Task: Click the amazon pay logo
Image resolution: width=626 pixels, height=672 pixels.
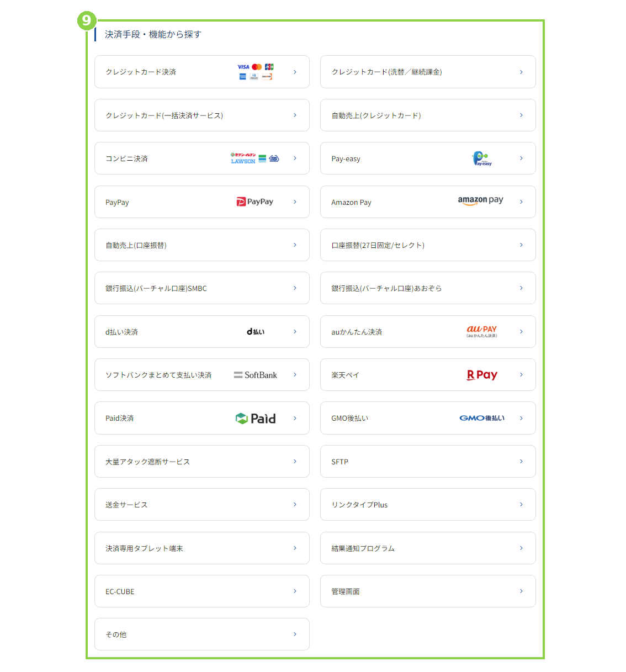Action: coord(480,200)
